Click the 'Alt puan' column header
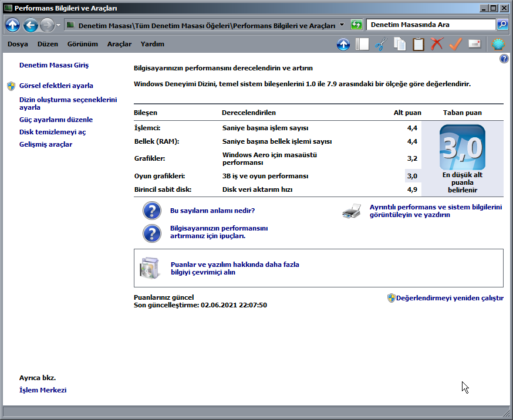 407,113
